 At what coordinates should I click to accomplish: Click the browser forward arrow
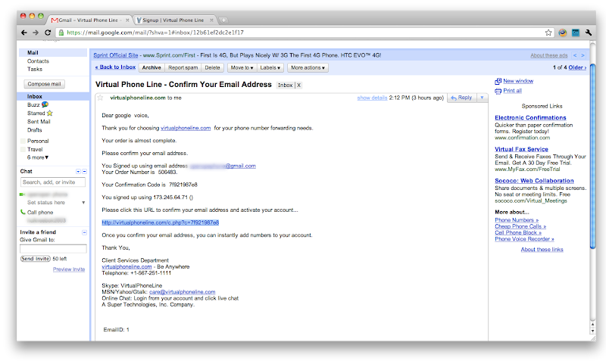(x=36, y=33)
